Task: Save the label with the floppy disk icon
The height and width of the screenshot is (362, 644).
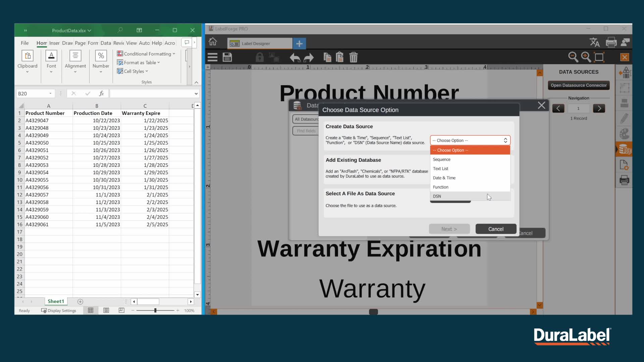Action: click(227, 57)
